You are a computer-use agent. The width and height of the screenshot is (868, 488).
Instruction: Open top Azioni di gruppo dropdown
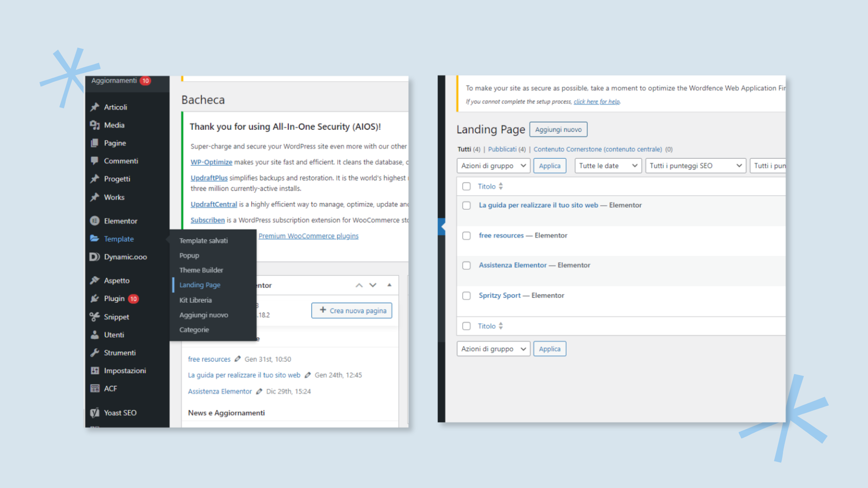point(493,166)
